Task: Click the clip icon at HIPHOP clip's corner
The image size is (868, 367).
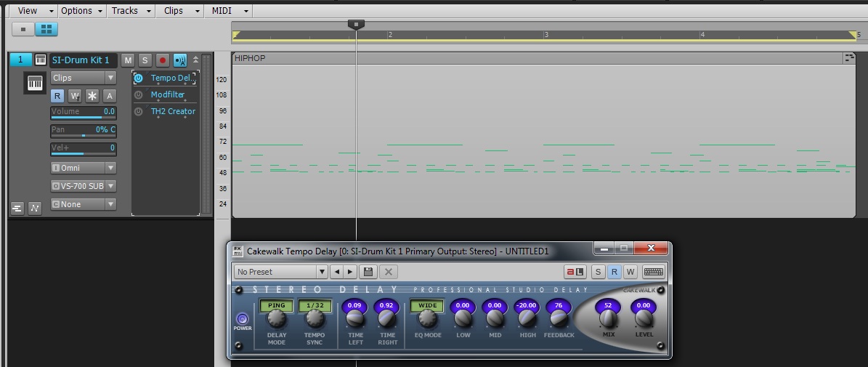Action: [x=848, y=58]
